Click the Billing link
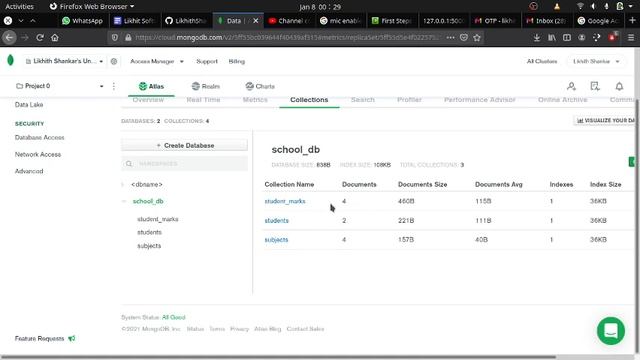The height and width of the screenshot is (360, 640). [x=237, y=61]
